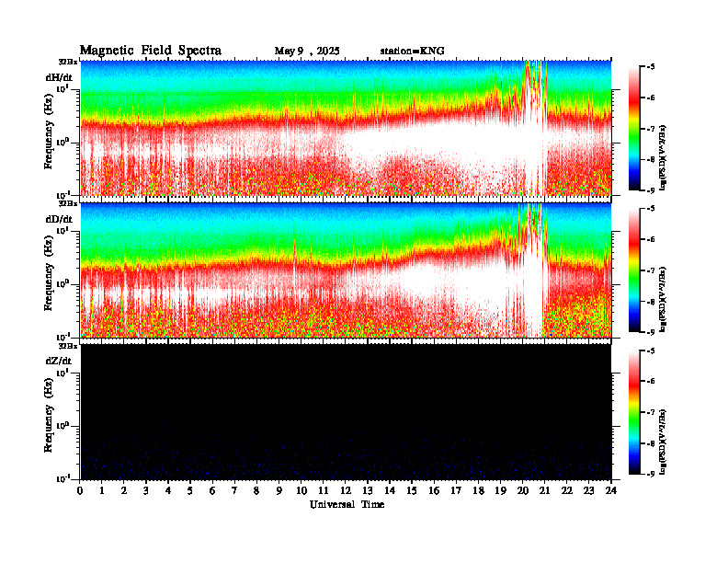
Task: Click the hour 16 tick label
Action: (x=434, y=490)
